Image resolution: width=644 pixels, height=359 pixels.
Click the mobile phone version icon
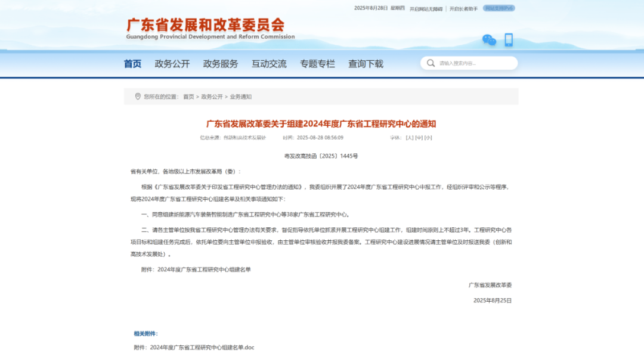pos(509,40)
